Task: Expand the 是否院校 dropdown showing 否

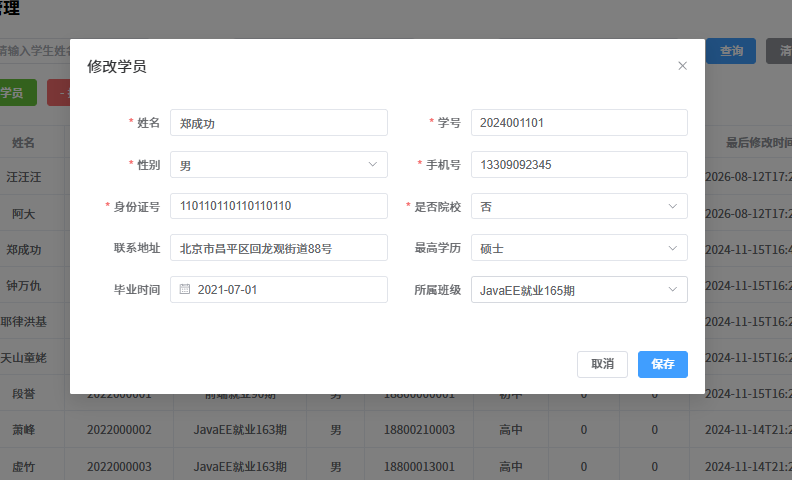Action: coord(579,206)
